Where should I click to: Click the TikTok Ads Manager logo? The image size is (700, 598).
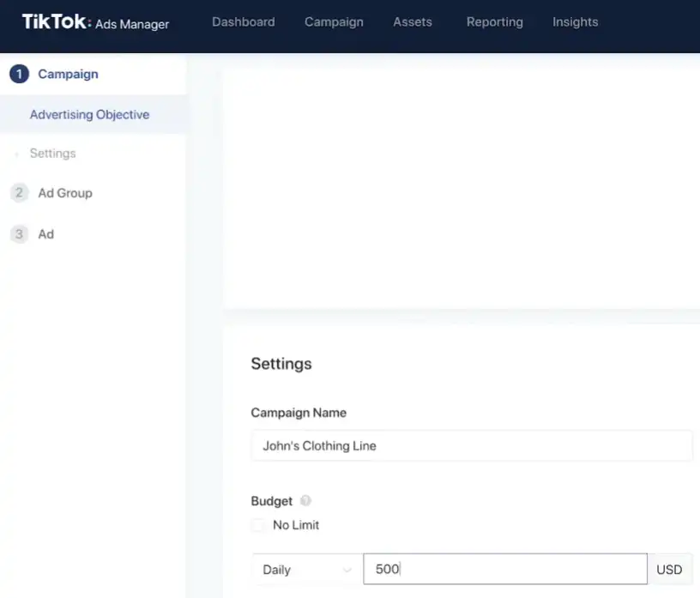pyautogui.click(x=95, y=22)
